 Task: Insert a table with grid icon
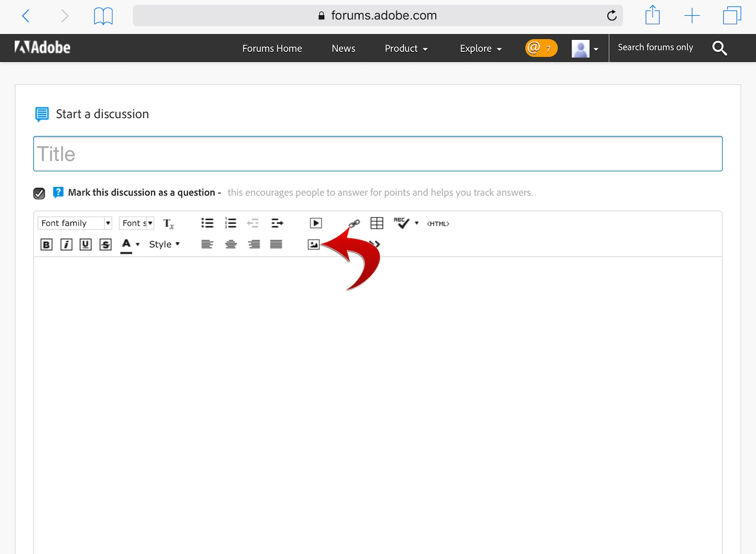point(377,223)
